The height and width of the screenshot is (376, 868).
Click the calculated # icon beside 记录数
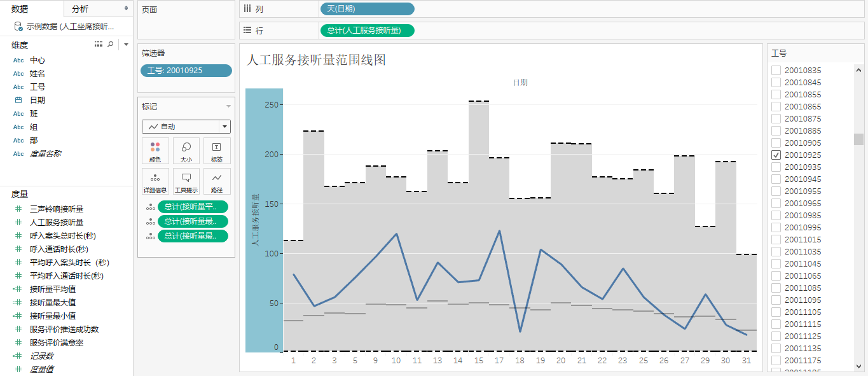[18, 356]
